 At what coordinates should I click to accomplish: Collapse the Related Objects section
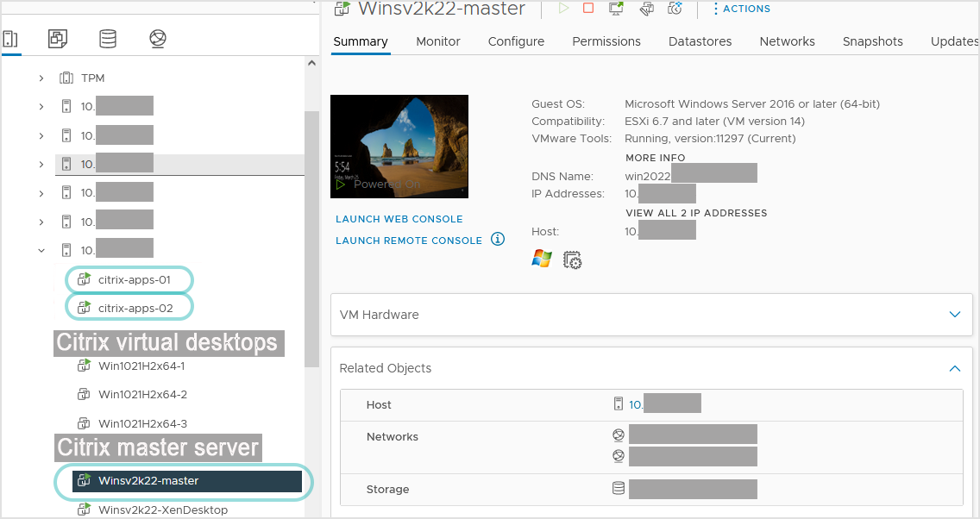tap(954, 368)
